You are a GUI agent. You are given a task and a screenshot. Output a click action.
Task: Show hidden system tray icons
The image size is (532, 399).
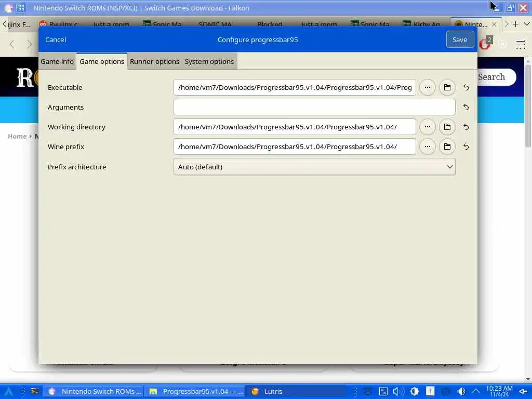(x=476, y=392)
